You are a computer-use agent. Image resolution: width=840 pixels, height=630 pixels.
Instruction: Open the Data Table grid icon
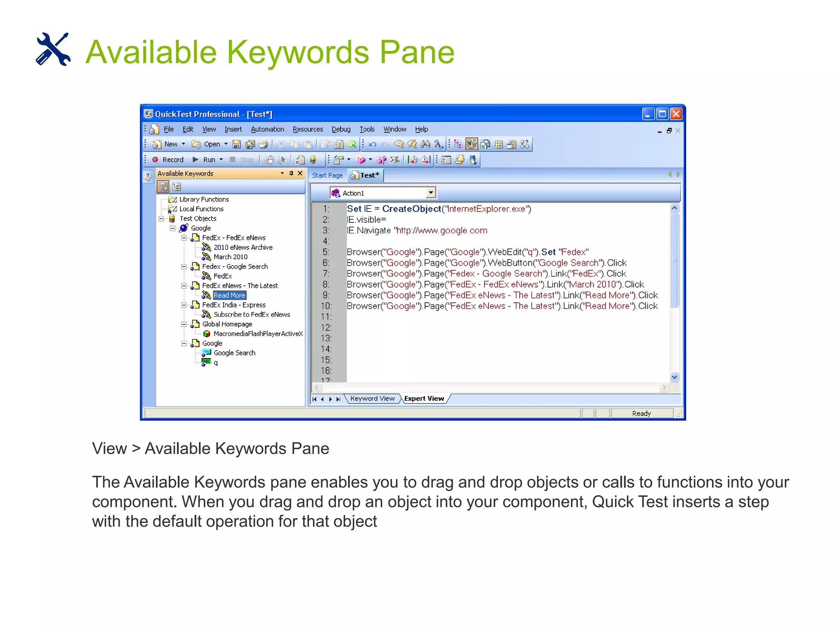tap(499, 144)
